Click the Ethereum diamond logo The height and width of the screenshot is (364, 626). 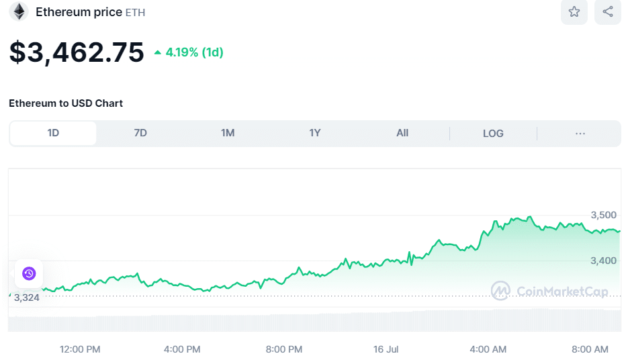[19, 11]
